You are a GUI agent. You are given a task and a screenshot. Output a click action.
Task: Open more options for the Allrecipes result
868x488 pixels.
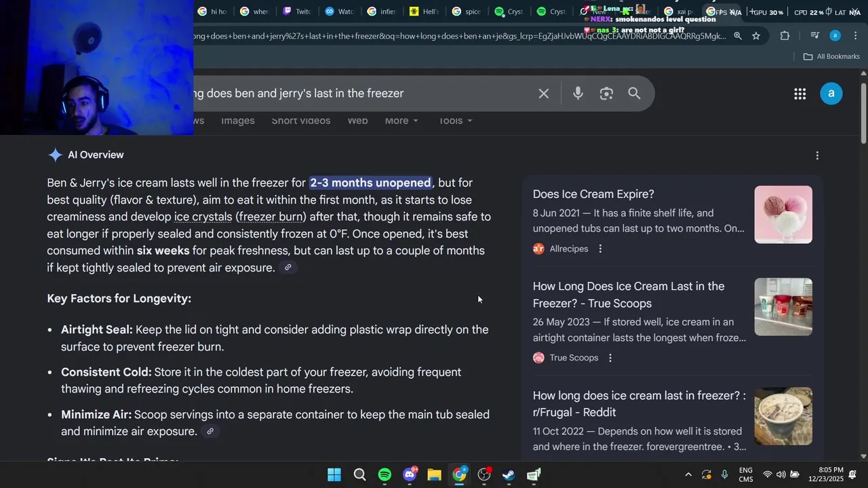pos(600,249)
